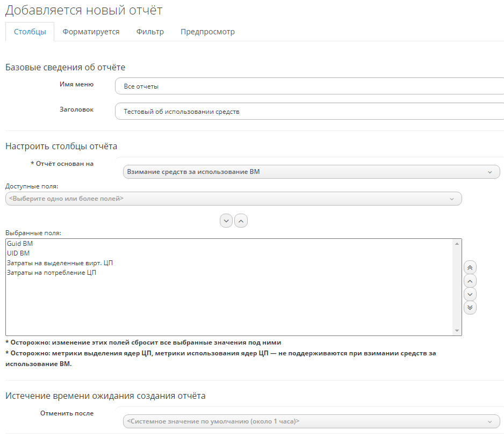Viewport: 504px width, 438px height.
Task: Remove selected field with up arrow button
Action: 241,221
